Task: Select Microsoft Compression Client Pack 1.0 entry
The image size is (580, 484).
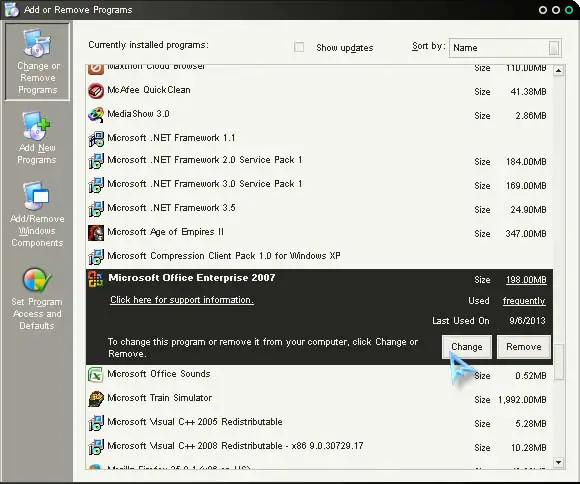Action: pyautogui.click(x=319, y=256)
